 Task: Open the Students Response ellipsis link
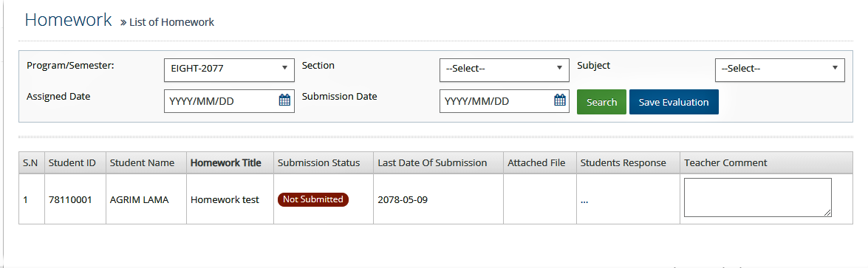tap(584, 201)
